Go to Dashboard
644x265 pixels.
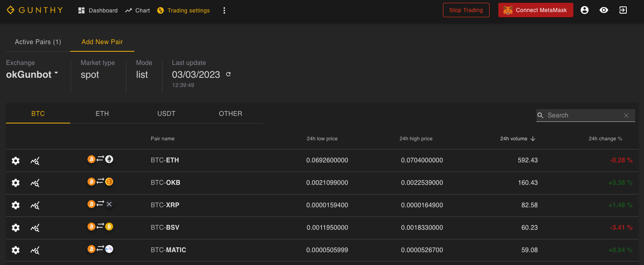click(98, 10)
